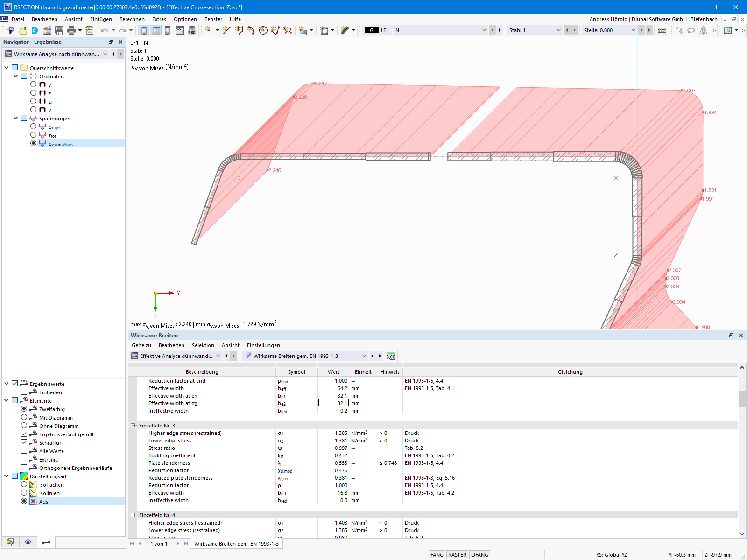Open the Optionen menu
This screenshot has height=560, width=747.
185,19
